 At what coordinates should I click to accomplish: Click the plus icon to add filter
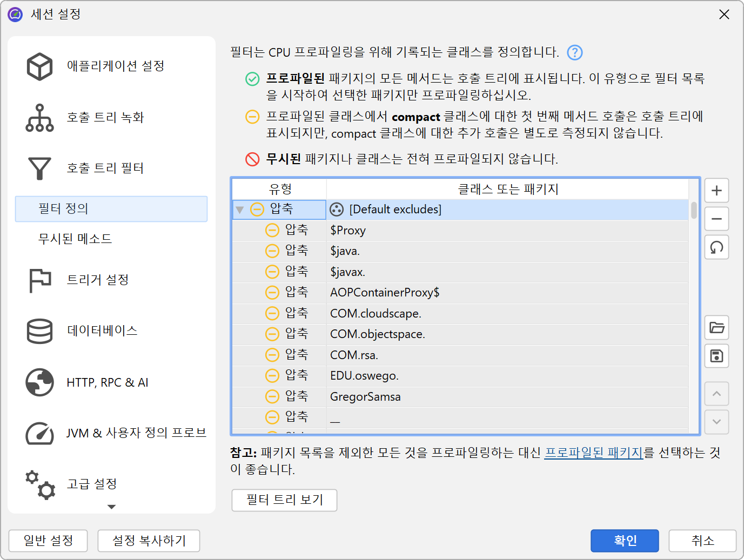point(716,191)
